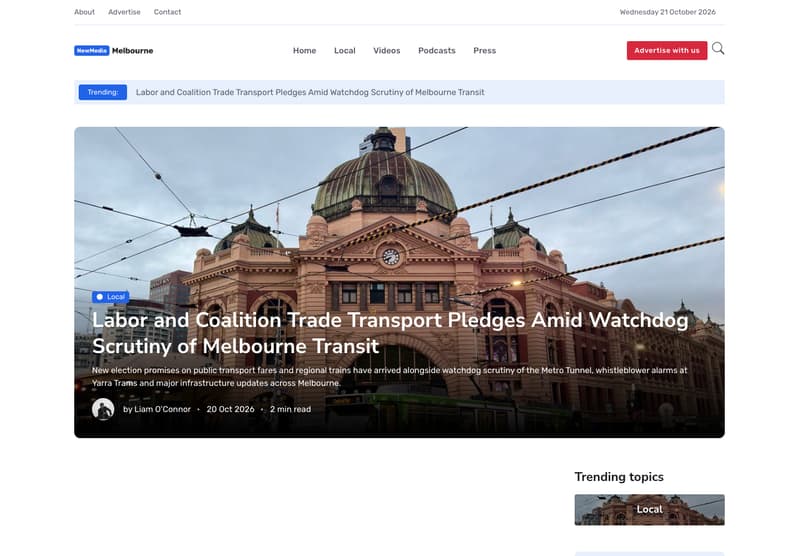
Task: Open the Videos navigation item
Action: tap(387, 50)
